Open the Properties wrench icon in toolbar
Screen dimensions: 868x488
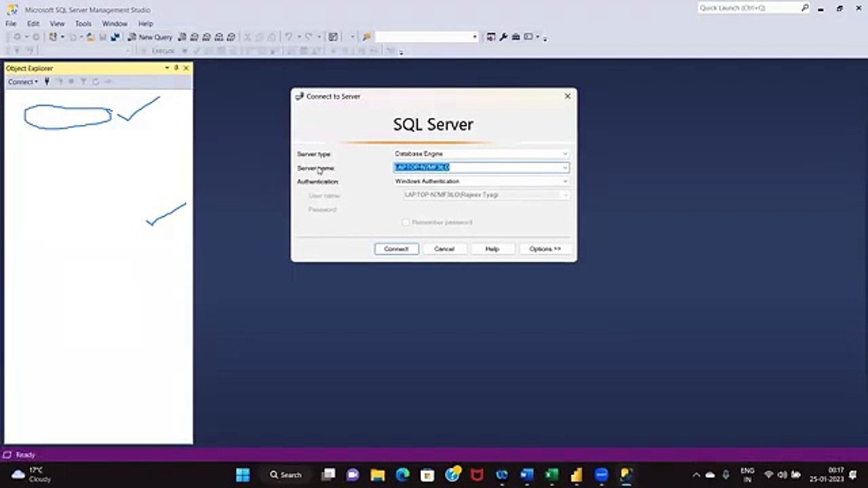click(503, 37)
